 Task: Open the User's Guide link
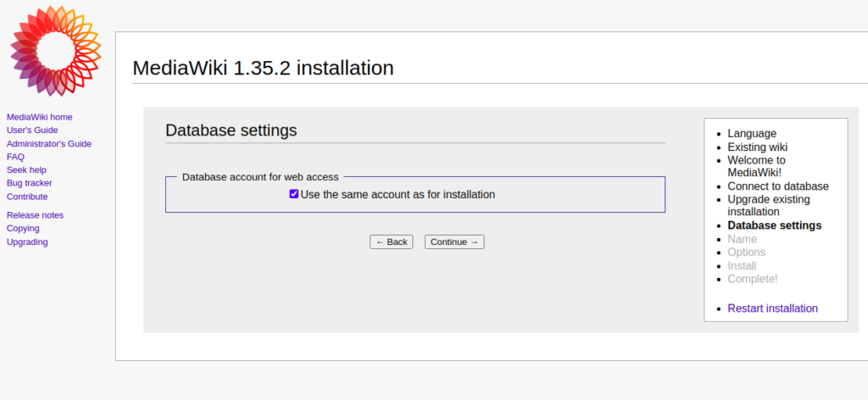32,131
